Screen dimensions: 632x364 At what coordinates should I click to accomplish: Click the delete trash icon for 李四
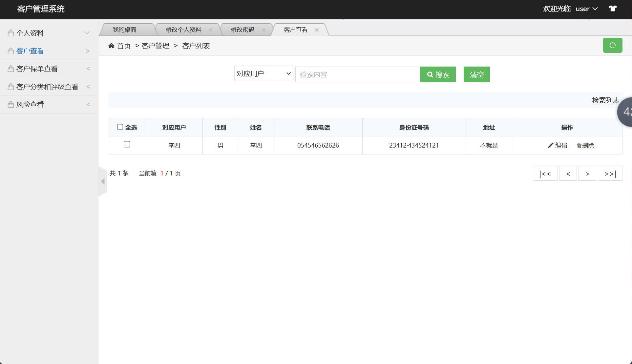[578, 145]
